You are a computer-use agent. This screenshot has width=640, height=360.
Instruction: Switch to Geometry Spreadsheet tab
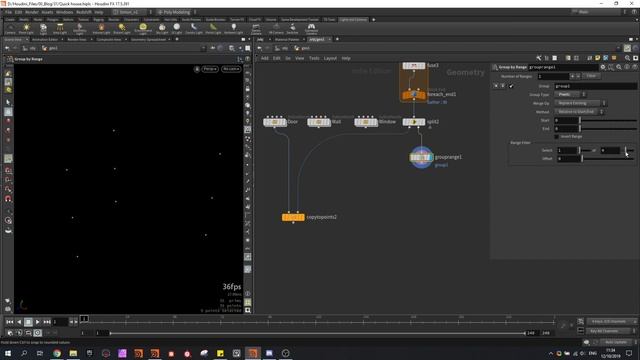tap(148, 40)
